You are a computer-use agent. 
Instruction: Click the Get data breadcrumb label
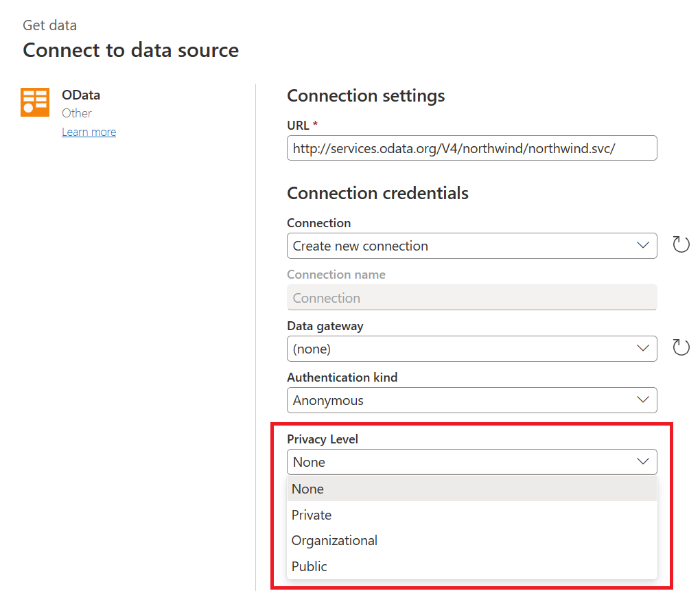pyautogui.click(x=49, y=25)
